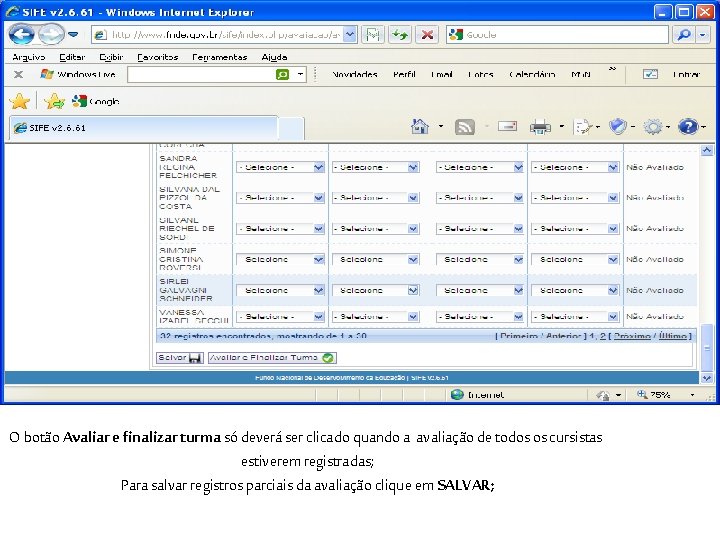Viewport: 720px width, 540px height.
Task: Click the Home page house icon
Action: [420, 126]
